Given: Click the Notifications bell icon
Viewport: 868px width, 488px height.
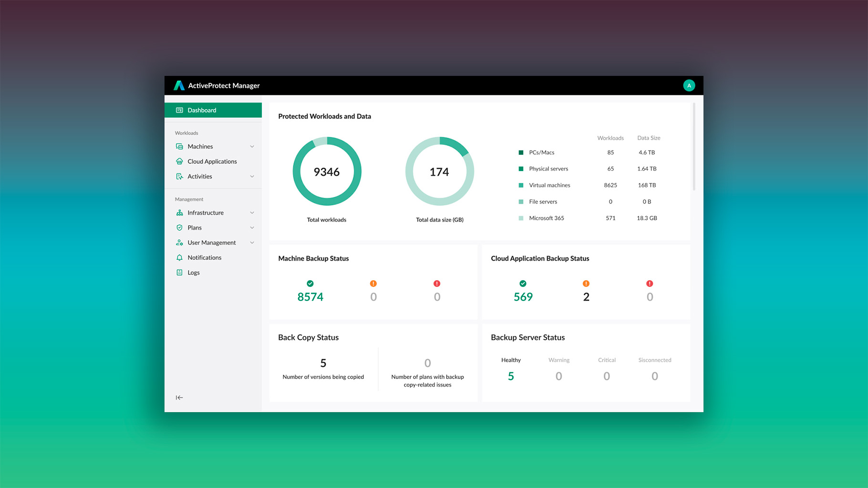Looking at the screenshot, I should (179, 257).
